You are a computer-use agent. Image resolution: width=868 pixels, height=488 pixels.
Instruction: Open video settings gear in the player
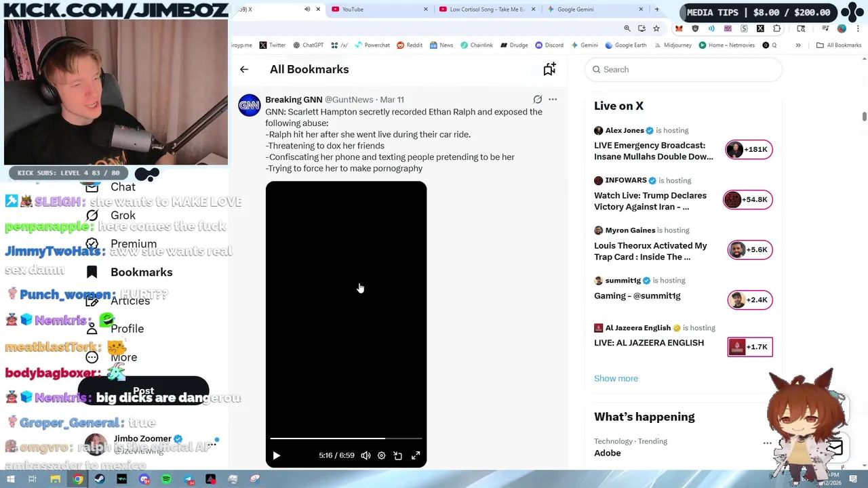382,455
